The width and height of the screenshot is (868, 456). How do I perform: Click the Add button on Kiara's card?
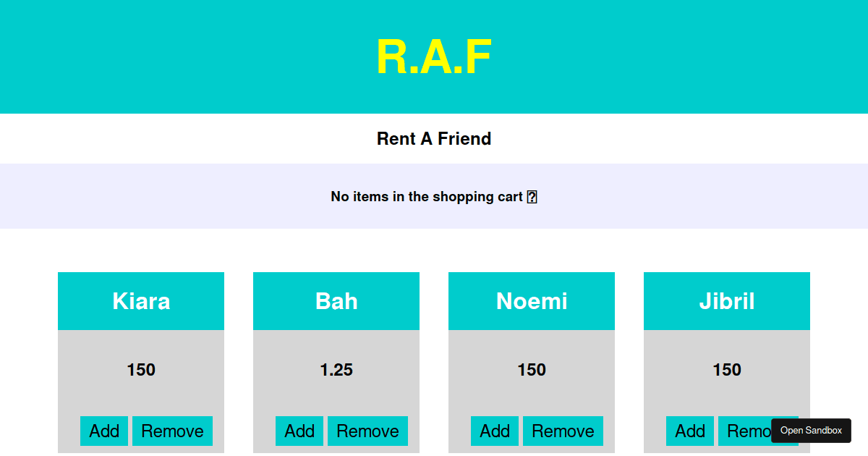[x=104, y=431]
